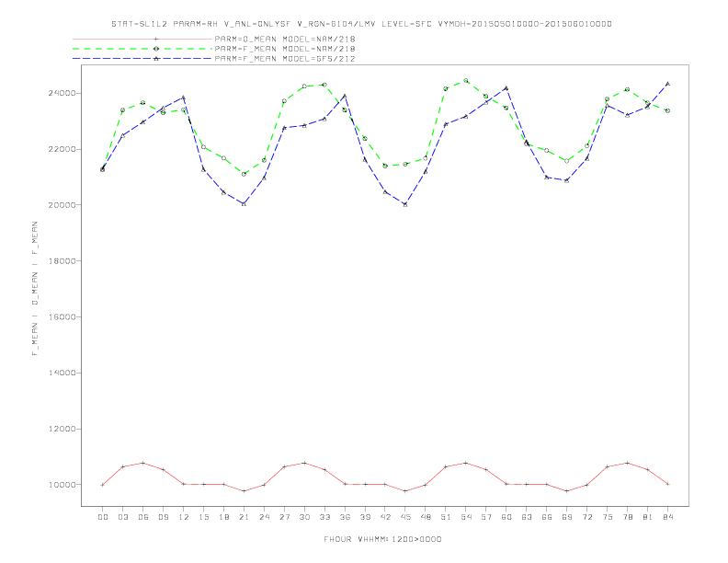Click the x-axis forecast hour label 69
The image size is (728, 563).
click(x=566, y=517)
